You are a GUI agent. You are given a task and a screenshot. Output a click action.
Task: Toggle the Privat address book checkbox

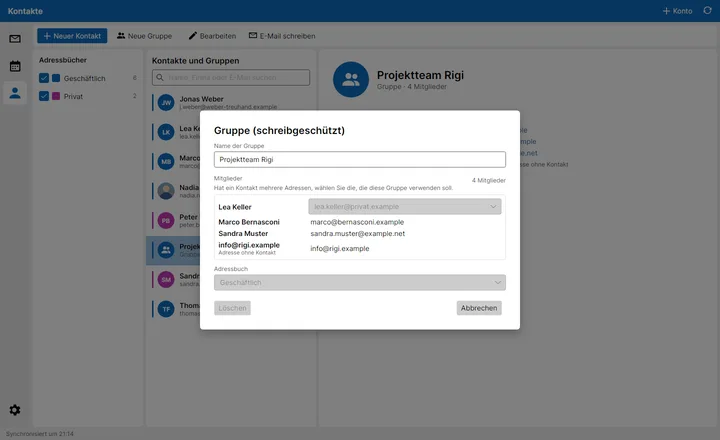[x=44, y=96]
